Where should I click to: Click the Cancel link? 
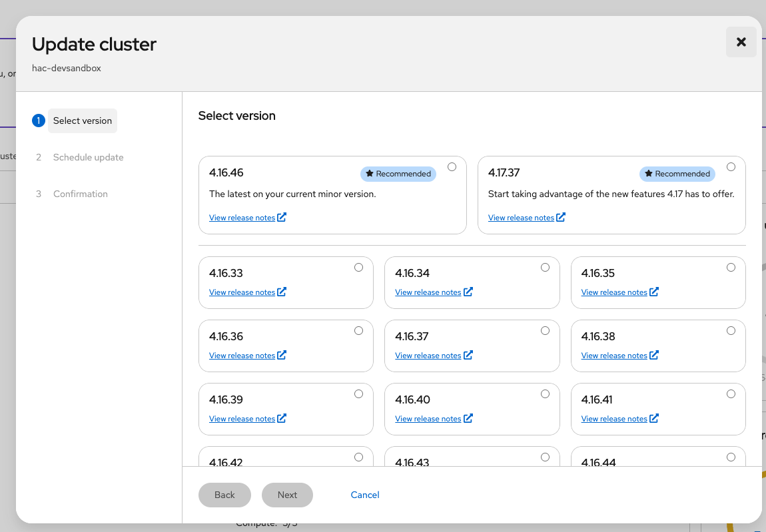click(365, 495)
